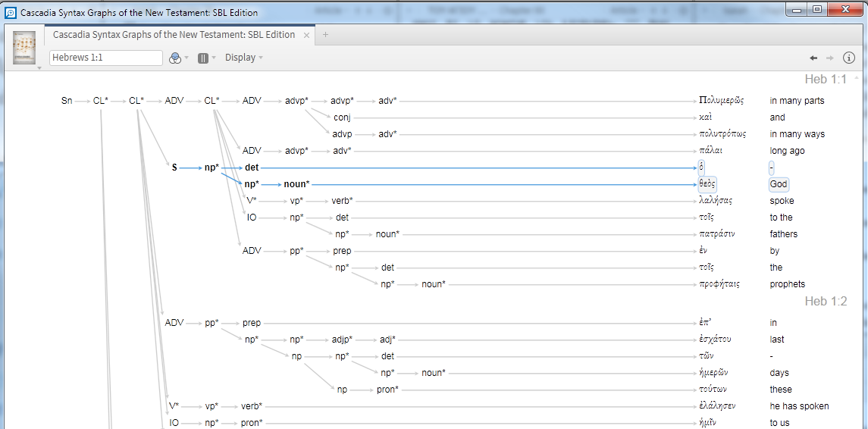868x429 pixels.
Task: Go back with the left arrow
Action: pyautogui.click(x=813, y=58)
